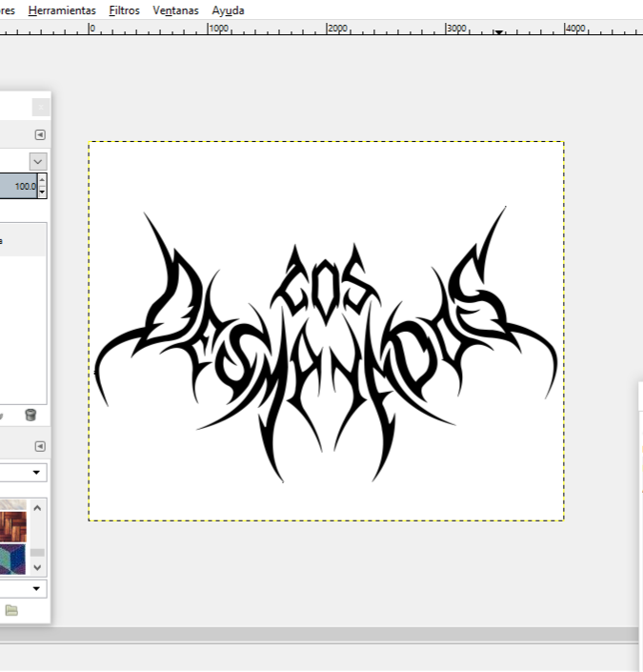Image resolution: width=643 pixels, height=672 pixels.
Task: Delete layer with the trash can icon
Action: (30, 415)
